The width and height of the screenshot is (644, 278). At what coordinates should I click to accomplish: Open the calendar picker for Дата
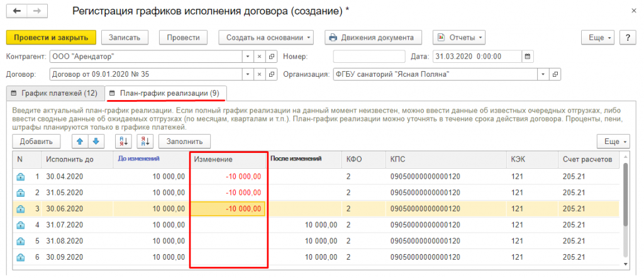pyautogui.click(x=528, y=56)
